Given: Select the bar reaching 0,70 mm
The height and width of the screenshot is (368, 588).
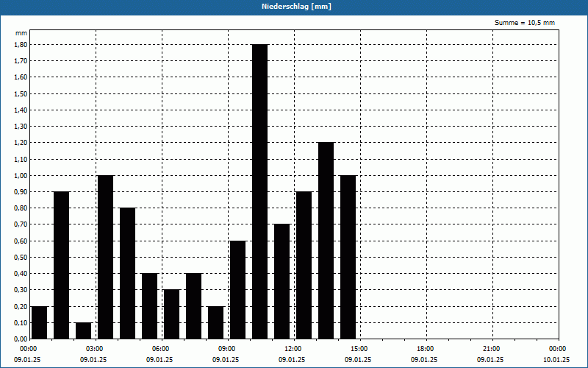Looking at the screenshot, I should point(282,282).
